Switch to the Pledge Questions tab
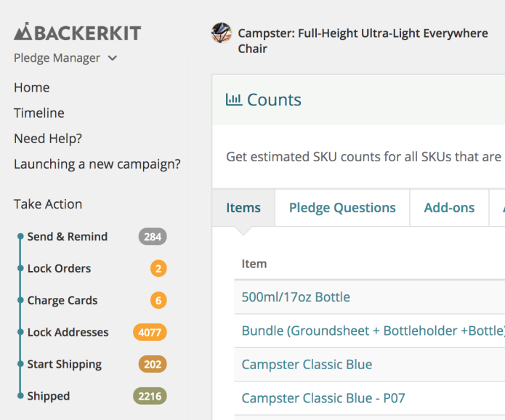Image resolution: width=505 pixels, height=420 pixels. [342, 208]
